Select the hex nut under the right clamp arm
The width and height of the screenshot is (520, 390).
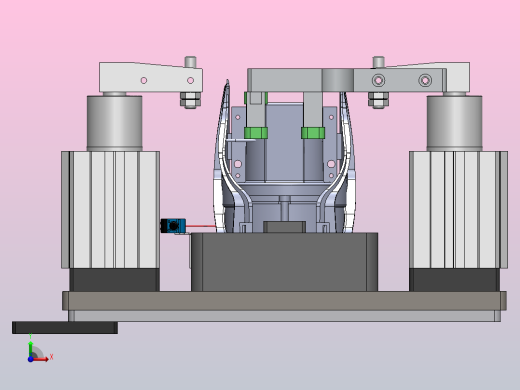[378, 100]
